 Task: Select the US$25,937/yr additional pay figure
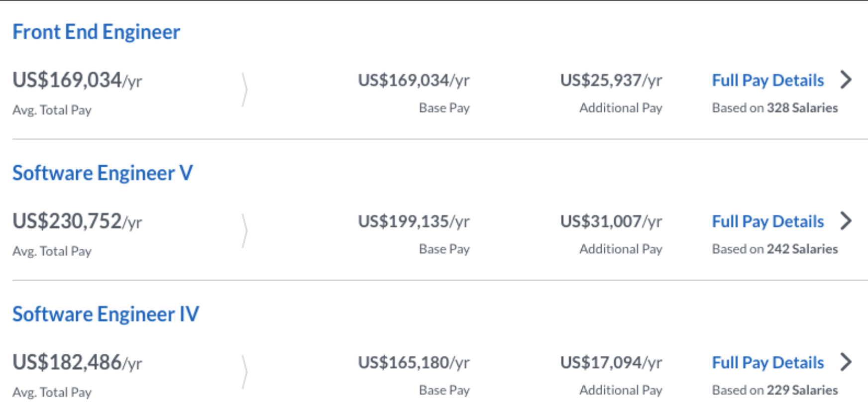click(x=611, y=80)
